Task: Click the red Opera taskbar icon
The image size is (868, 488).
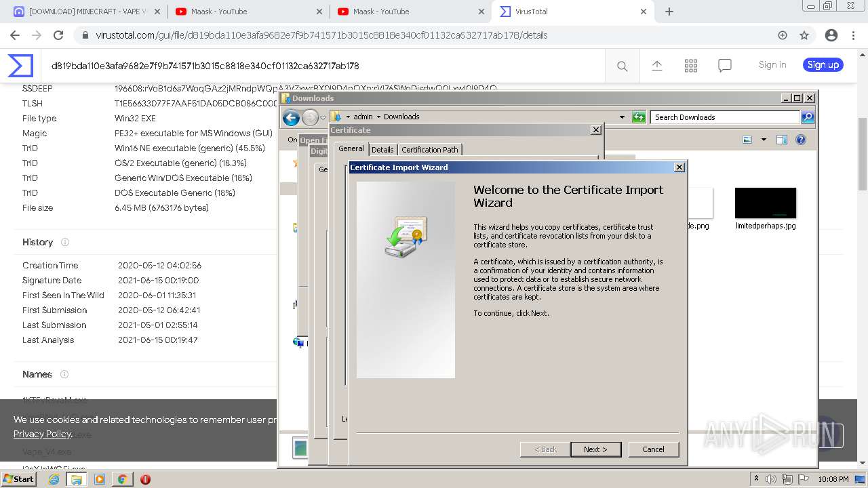Action: tap(145, 479)
